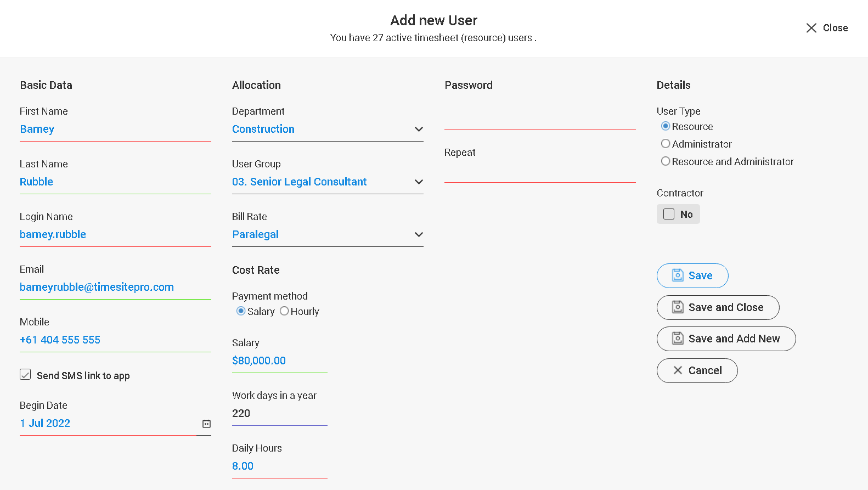Click the Login Name field barney.rubble
868x490 pixels.
point(115,235)
